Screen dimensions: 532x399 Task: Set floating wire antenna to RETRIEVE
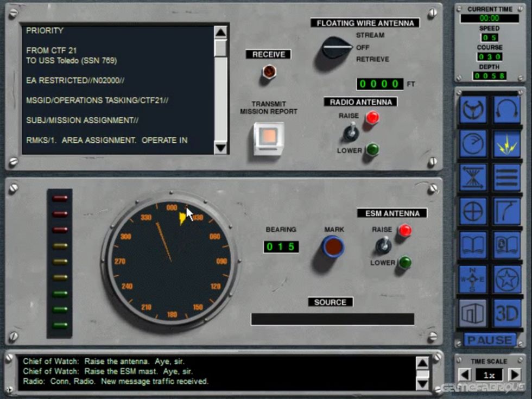tap(372, 59)
